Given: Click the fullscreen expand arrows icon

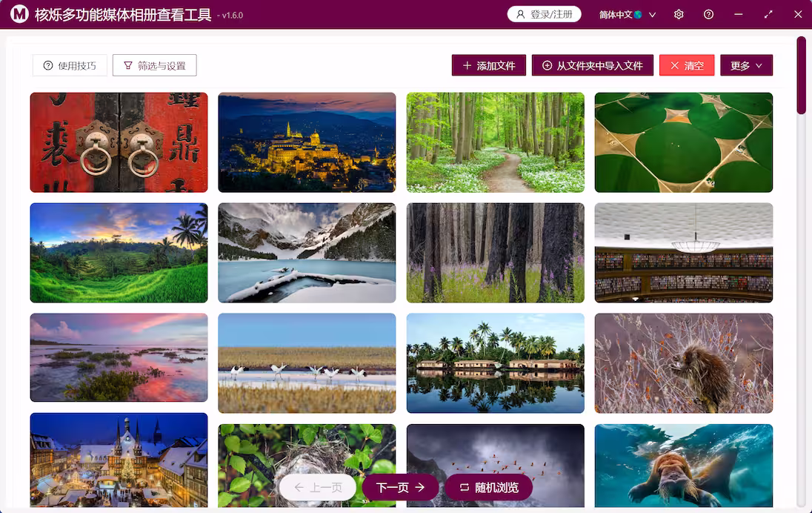Looking at the screenshot, I should click(x=768, y=14).
